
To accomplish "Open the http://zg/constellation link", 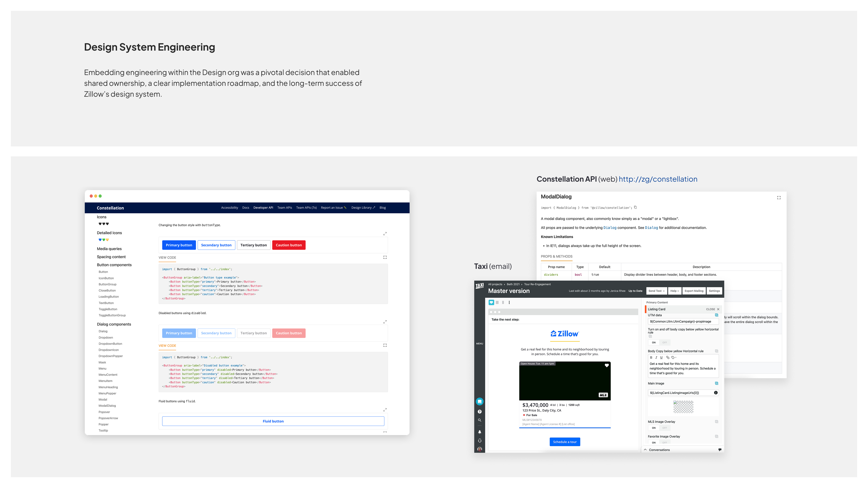I will 658,179.
